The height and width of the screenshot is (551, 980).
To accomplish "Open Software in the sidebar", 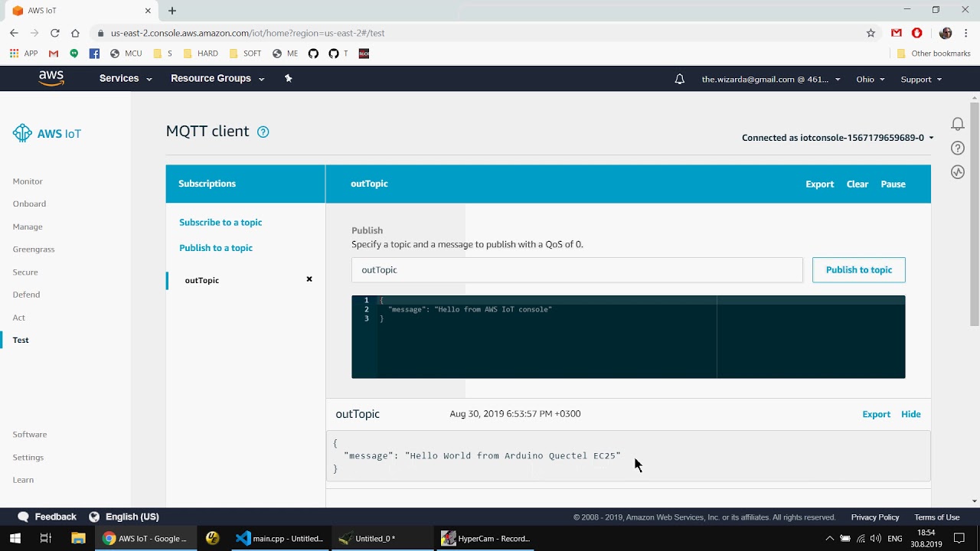I will point(30,434).
